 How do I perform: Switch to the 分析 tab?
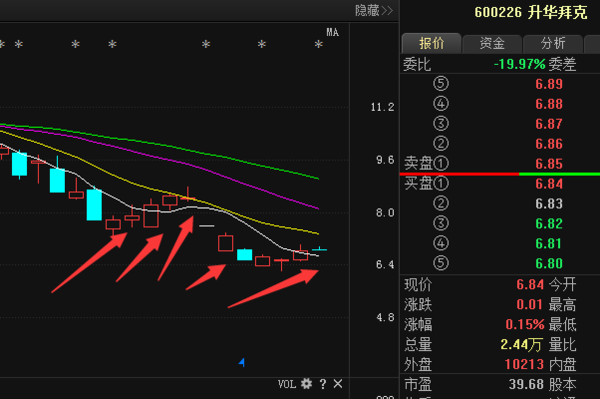[x=553, y=43]
